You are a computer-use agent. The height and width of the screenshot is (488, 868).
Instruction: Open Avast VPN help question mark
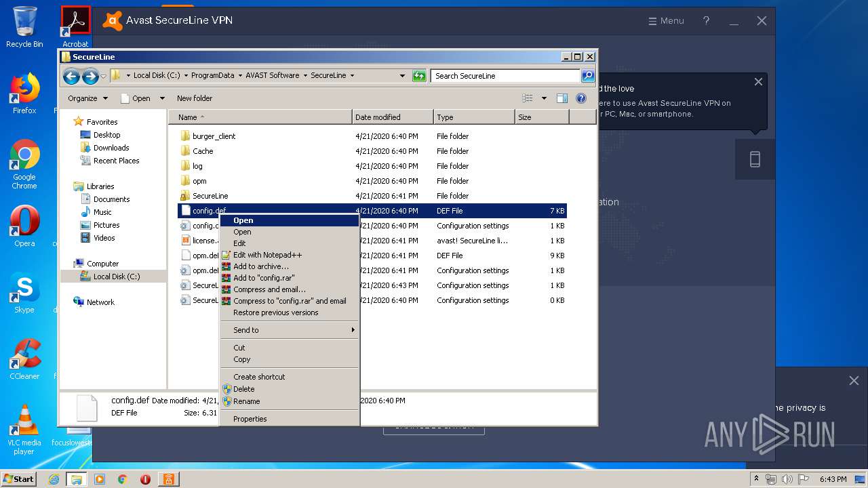pos(706,21)
